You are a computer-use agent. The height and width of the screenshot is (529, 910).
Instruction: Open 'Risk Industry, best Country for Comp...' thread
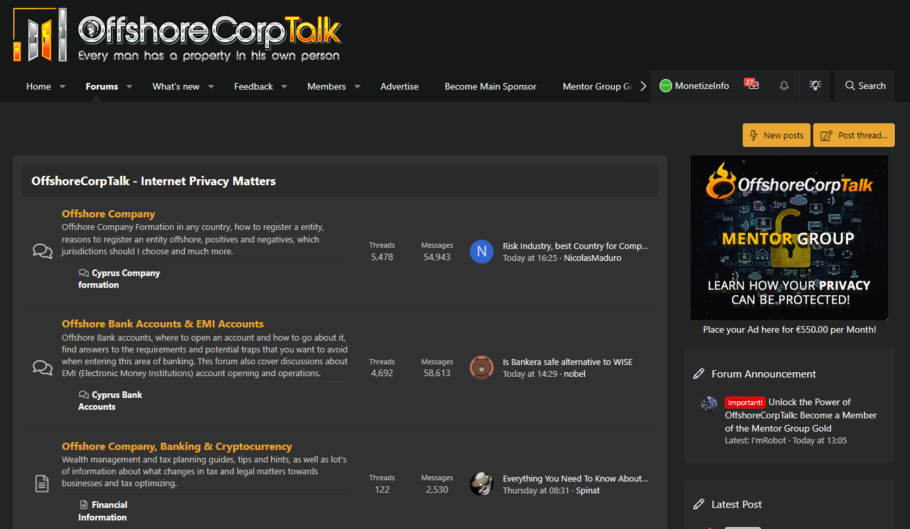[x=575, y=246]
